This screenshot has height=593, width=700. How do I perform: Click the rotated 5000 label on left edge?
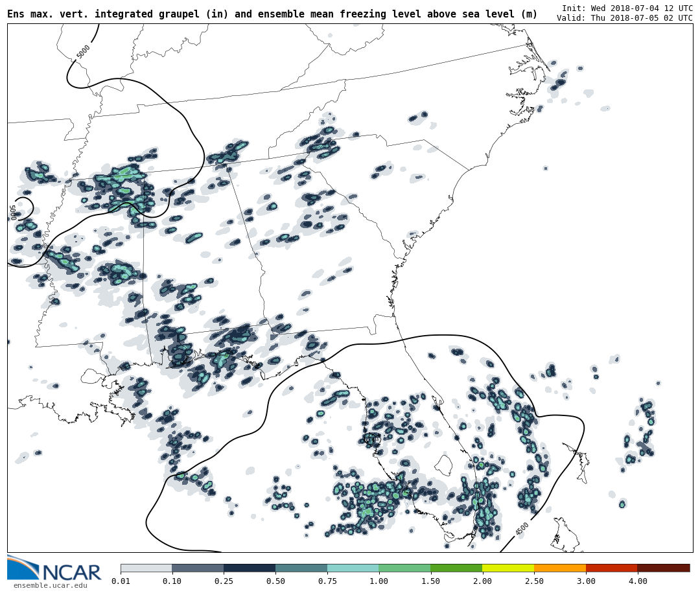coord(14,212)
